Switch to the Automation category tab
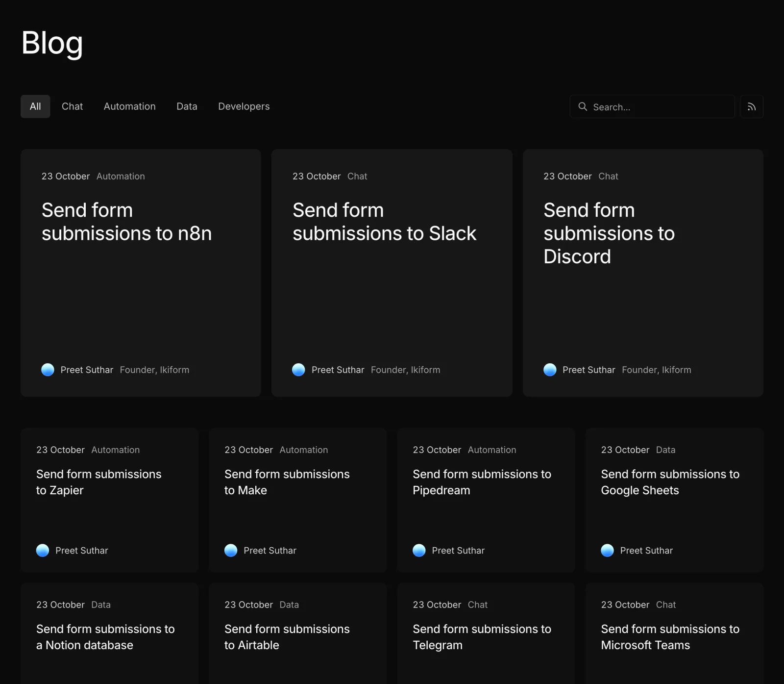The width and height of the screenshot is (784, 684). point(129,106)
